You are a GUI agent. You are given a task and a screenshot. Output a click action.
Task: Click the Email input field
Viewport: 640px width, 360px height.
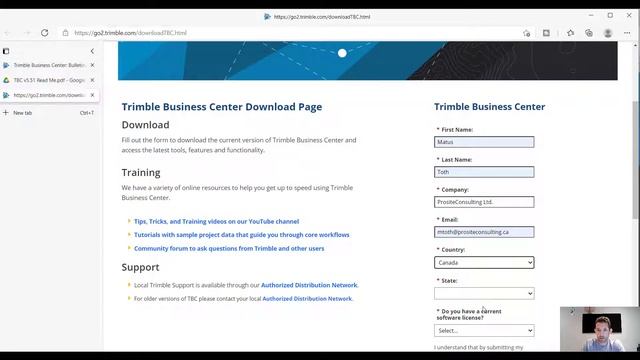(484, 232)
